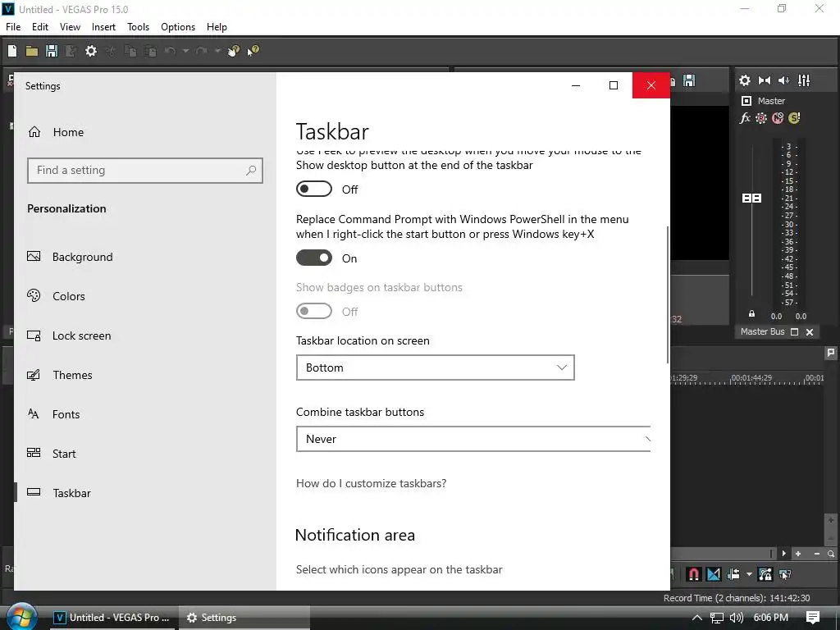The image size is (840, 630).
Task: Click the Save disk icon in VEGAS main toolbar
Action: point(52,51)
